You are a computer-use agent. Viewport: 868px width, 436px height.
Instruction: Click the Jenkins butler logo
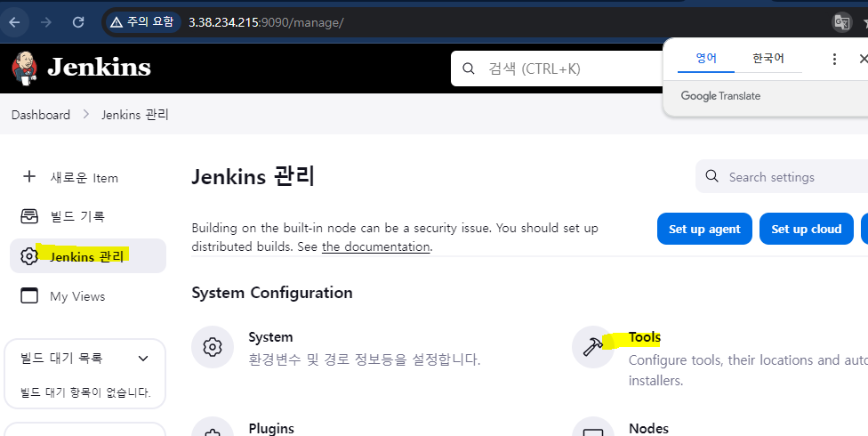point(24,69)
